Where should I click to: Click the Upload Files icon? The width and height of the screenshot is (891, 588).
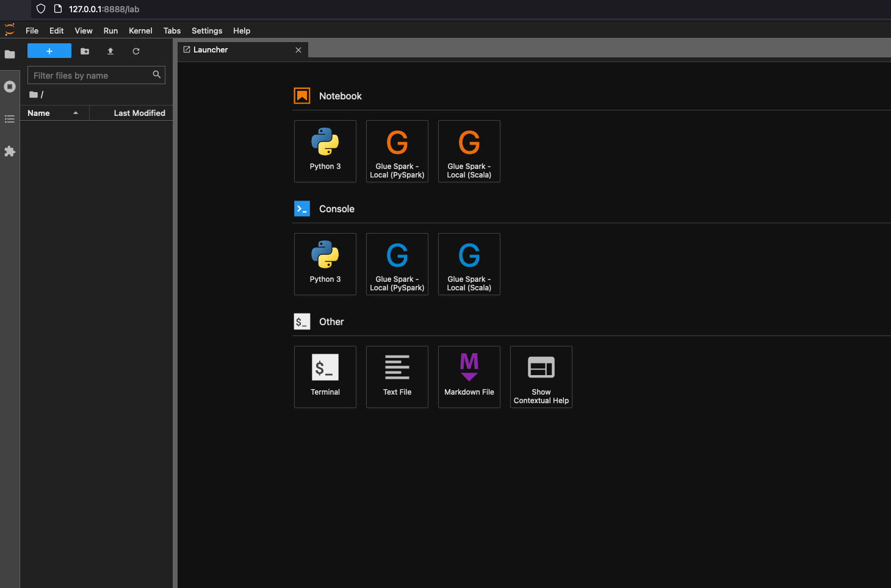[x=110, y=51]
